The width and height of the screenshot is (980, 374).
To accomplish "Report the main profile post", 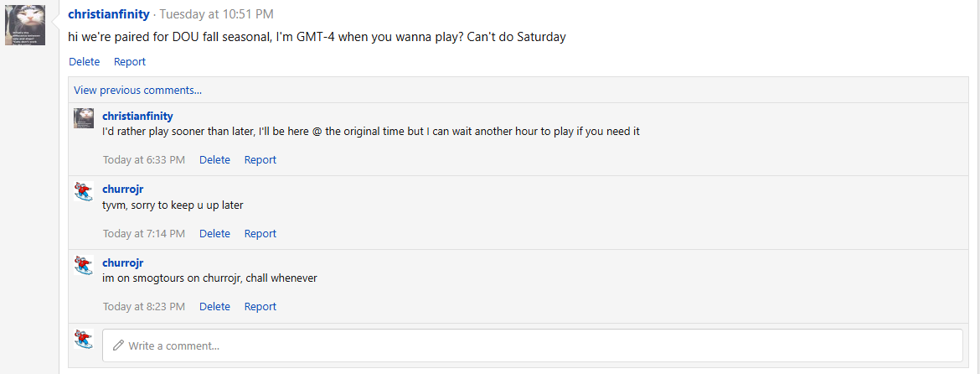I will click(129, 61).
